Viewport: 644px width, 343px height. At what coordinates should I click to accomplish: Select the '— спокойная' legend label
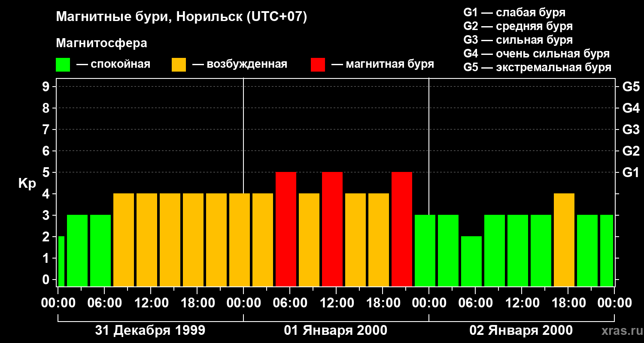click(113, 65)
